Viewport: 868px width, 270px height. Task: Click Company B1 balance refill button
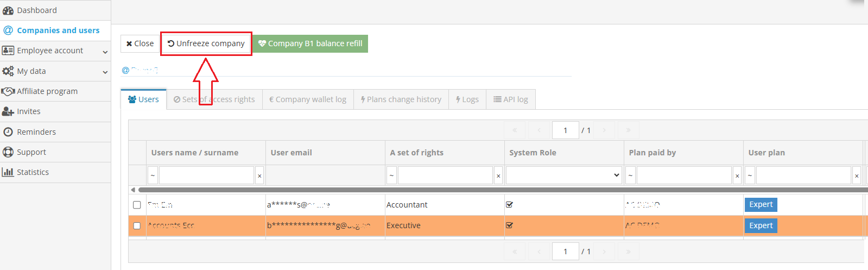tap(310, 43)
